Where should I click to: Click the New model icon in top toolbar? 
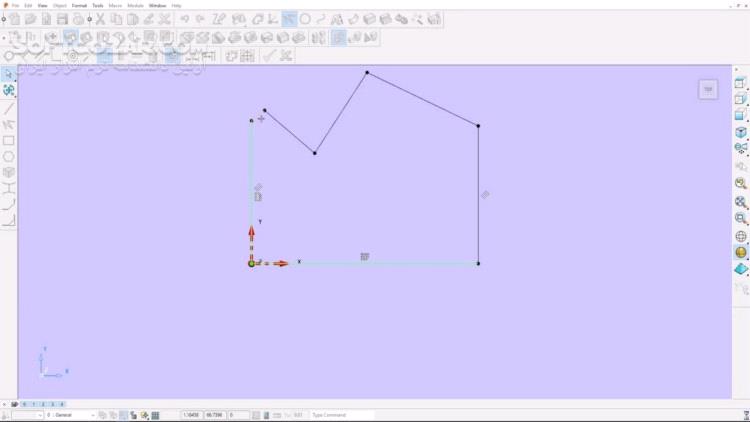pyautogui.click(x=15, y=19)
